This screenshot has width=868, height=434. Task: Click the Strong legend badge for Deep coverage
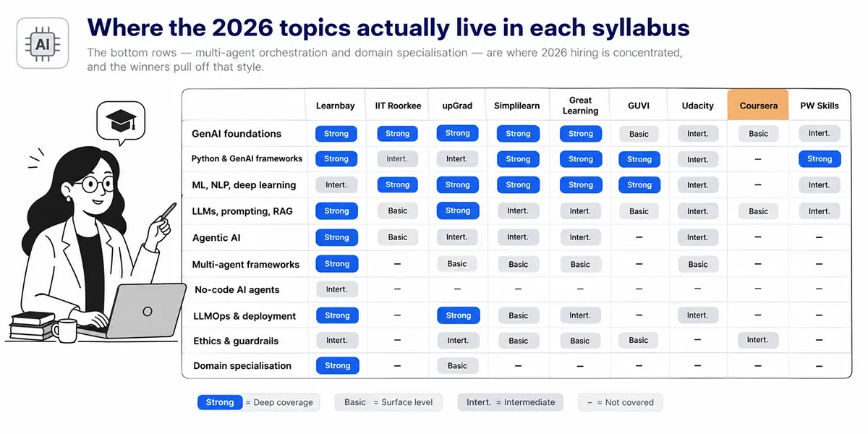point(220,402)
